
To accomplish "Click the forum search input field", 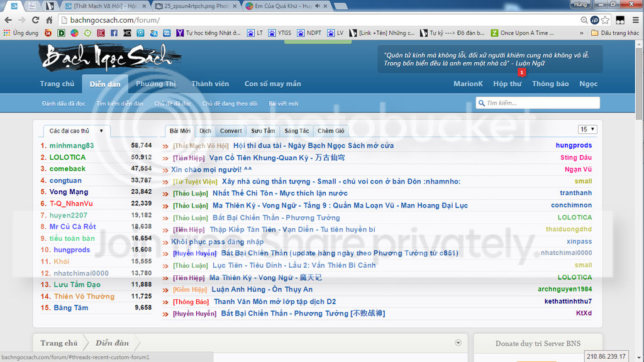I will (541, 103).
